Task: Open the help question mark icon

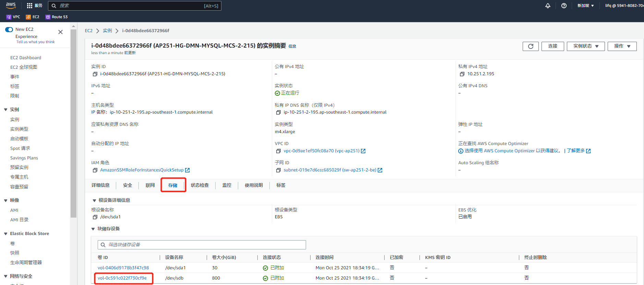Action: click(x=564, y=5)
